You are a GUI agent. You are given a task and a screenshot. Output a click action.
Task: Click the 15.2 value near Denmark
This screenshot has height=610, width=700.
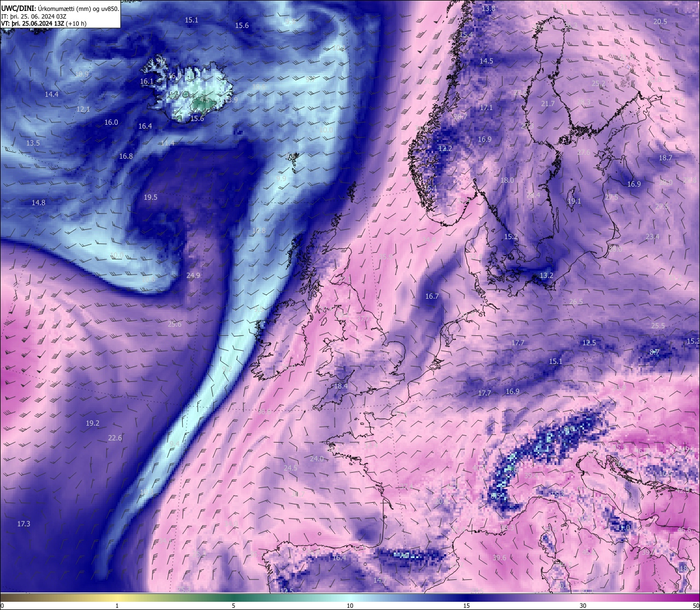(511, 237)
